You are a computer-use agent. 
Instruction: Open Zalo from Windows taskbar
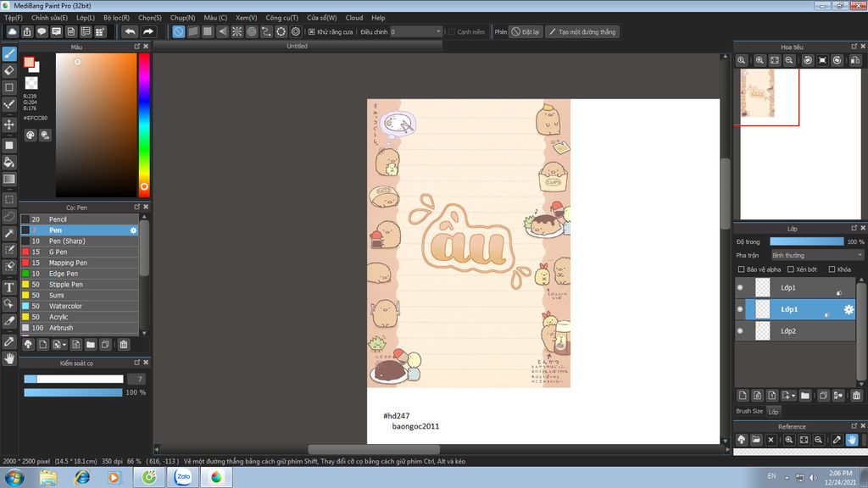[183, 476]
